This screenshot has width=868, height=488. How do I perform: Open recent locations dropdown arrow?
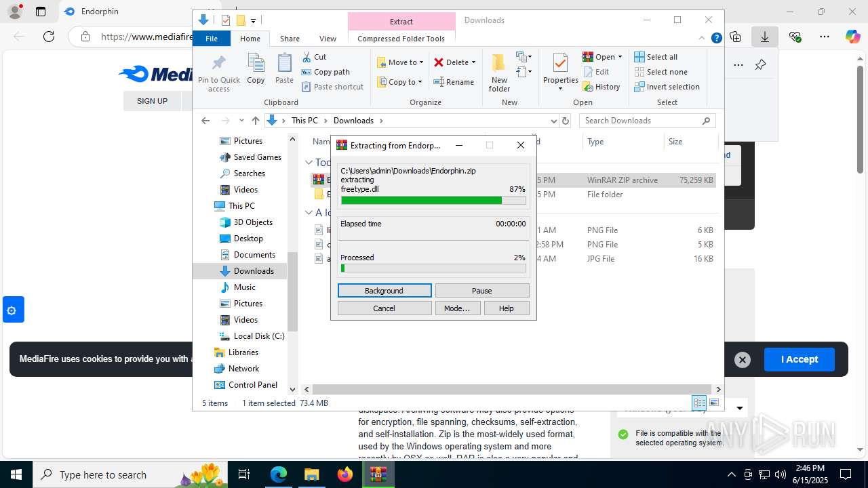(241, 121)
